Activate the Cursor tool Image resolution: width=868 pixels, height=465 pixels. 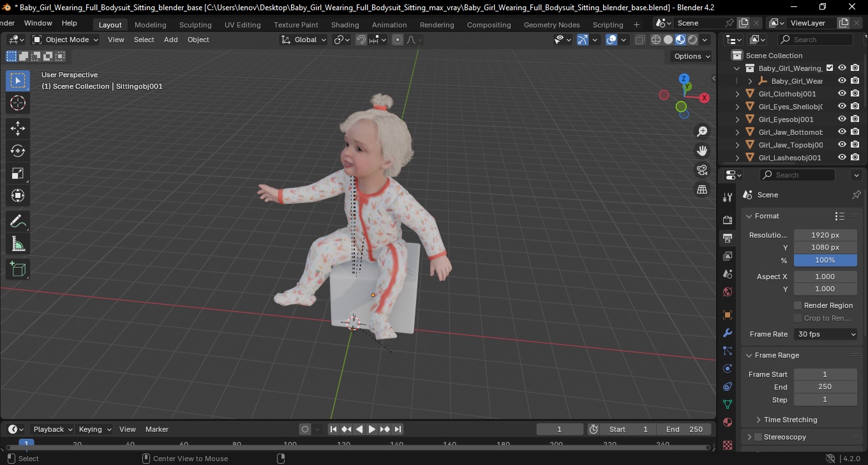click(x=18, y=103)
